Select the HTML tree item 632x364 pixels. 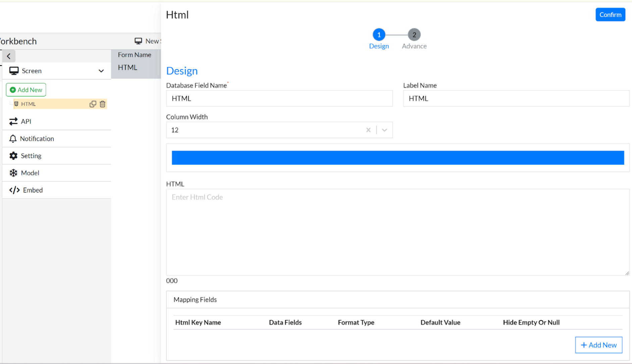(x=29, y=104)
